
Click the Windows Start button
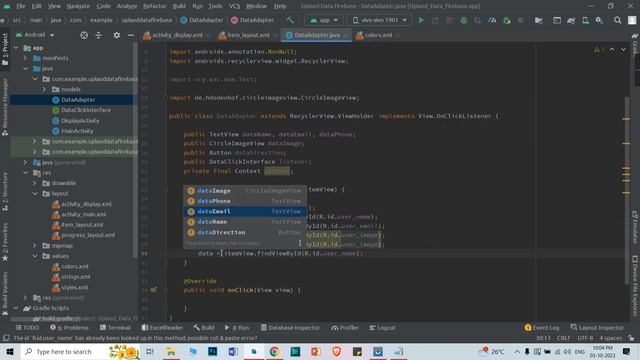coord(10,351)
